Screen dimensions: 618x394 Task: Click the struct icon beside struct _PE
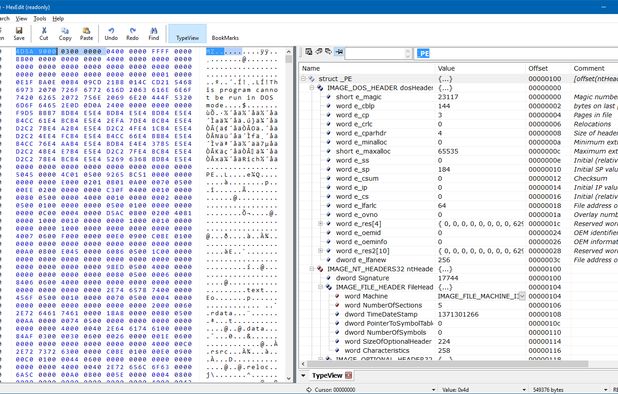click(x=312, y=79)
